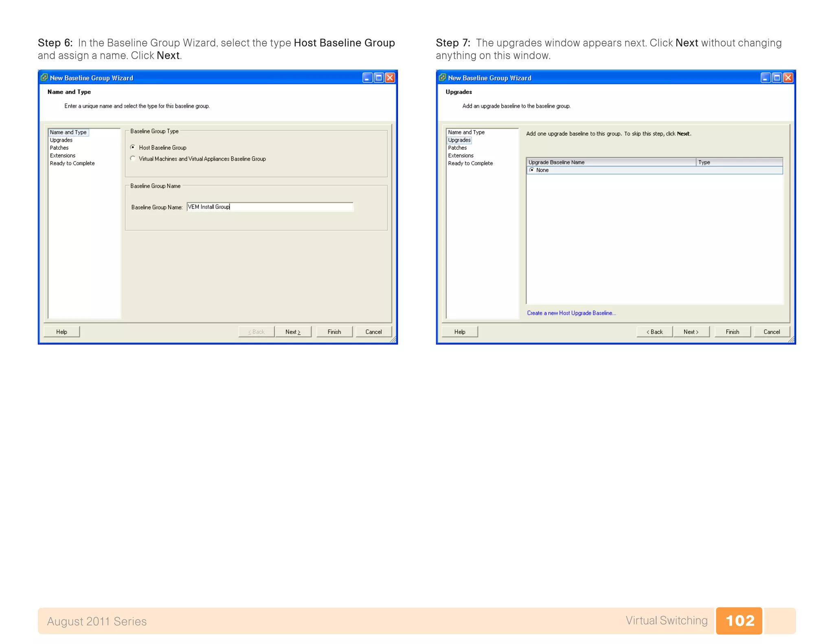Minimize the Upgrades wizard window
Screen dimensions: 834x644
coord(766,78)
